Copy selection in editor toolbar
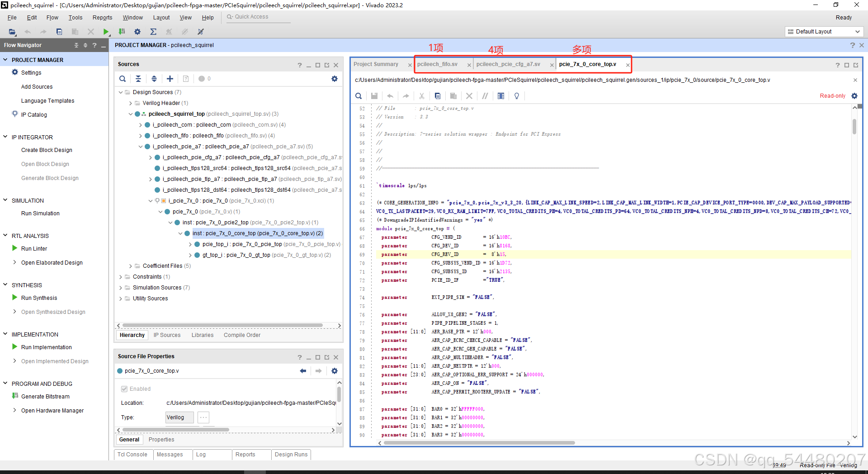This screenshot has height=474, width=868. click(x=438, y=96)
